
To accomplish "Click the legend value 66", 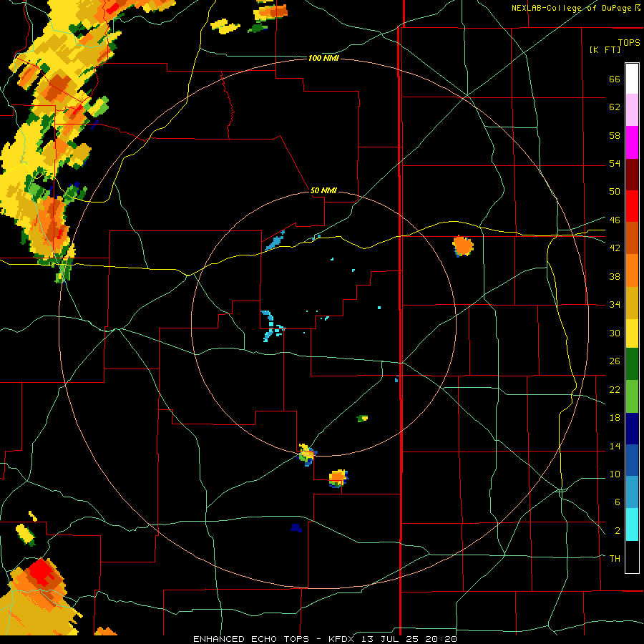I will tap(615, 79).
